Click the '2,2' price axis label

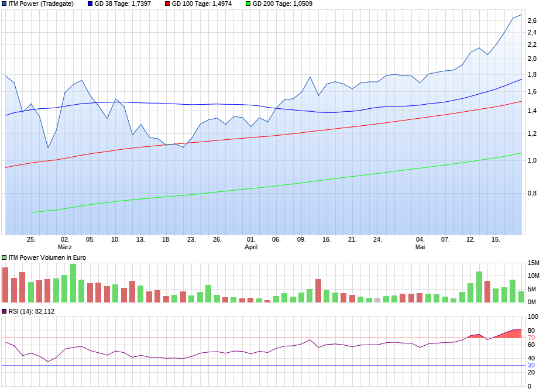click(x=532, y=45)
